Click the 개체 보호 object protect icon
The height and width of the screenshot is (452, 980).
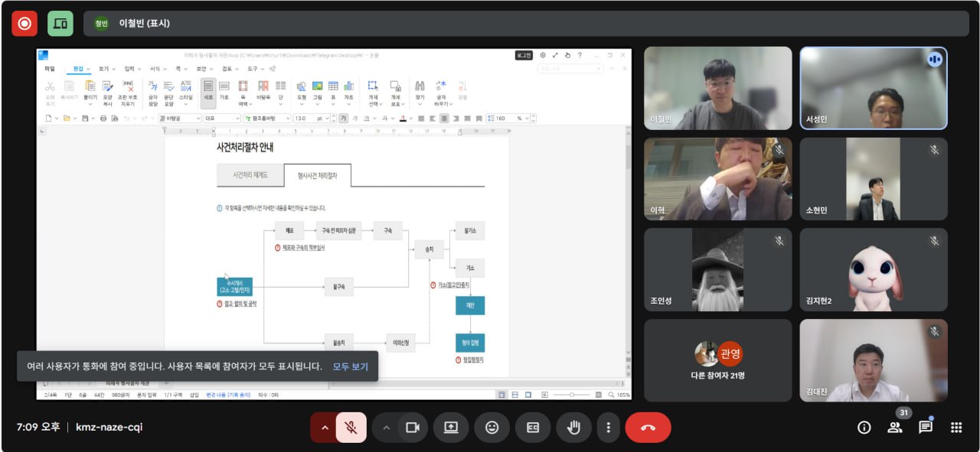[396, 93]
